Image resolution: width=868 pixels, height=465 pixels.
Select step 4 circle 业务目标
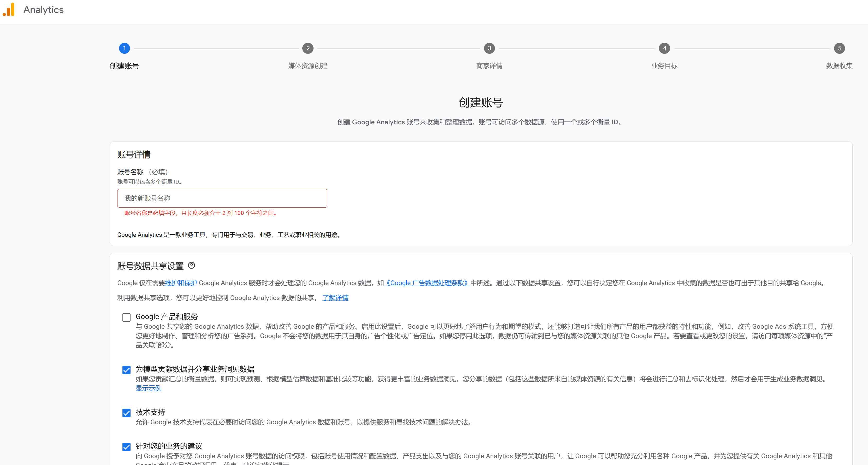[x=664, y=48]
